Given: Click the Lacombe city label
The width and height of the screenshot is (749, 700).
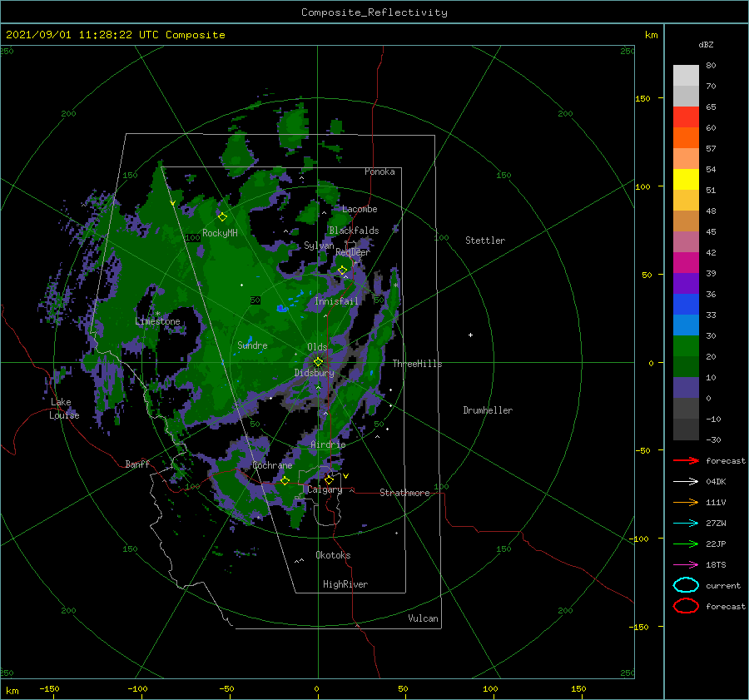Looking at the screenshot, I should [360, 209].
